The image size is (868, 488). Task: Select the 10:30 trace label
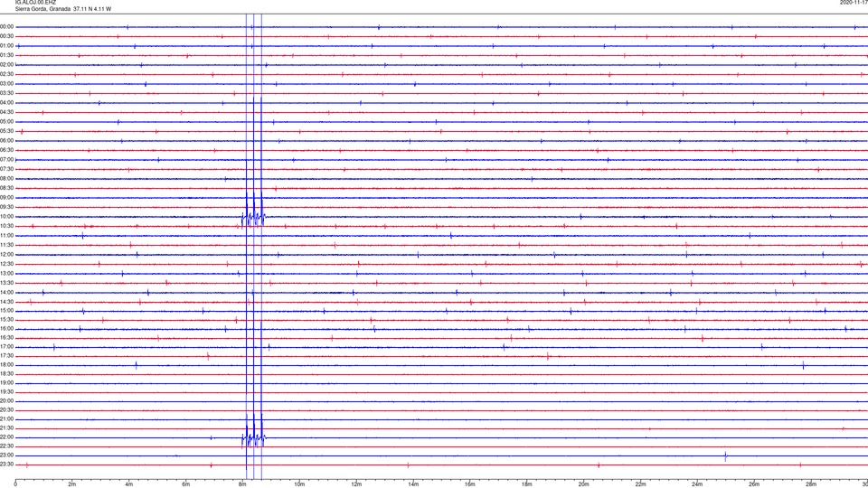click(x=6, y=226)
